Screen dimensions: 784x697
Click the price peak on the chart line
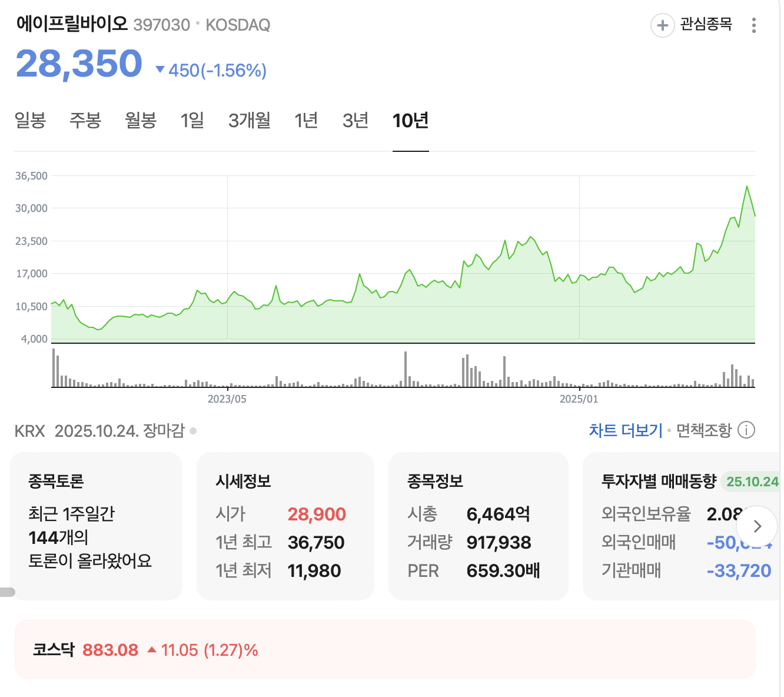point(747,186)
